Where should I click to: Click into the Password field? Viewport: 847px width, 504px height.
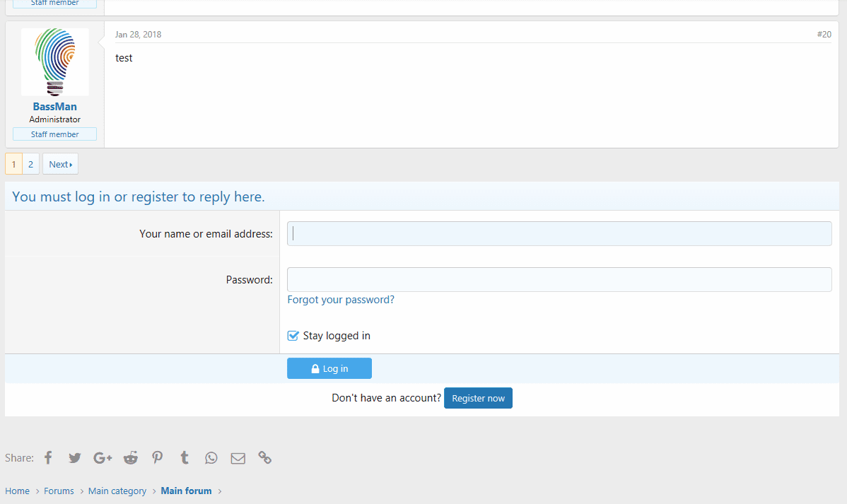pyautogui.click(x=559, y=280)
